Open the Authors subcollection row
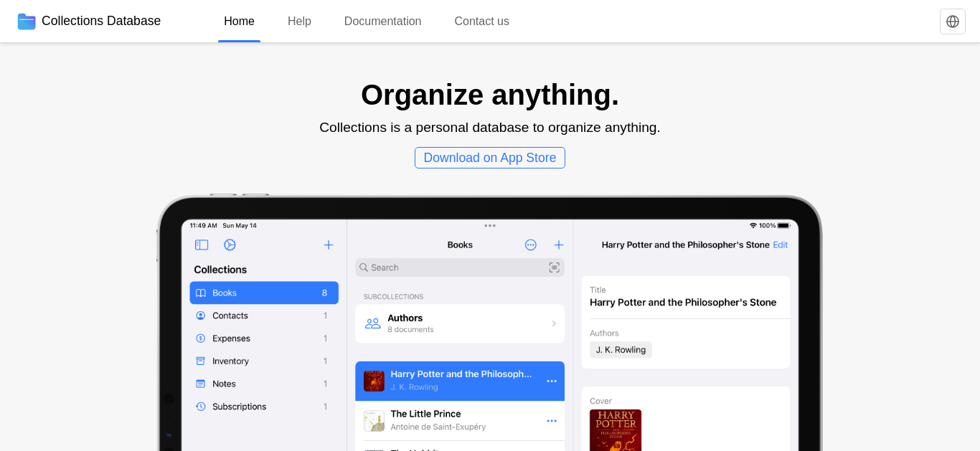Viewport: 980px width, 451px height. pyautogui.click(x=460, y=323)
